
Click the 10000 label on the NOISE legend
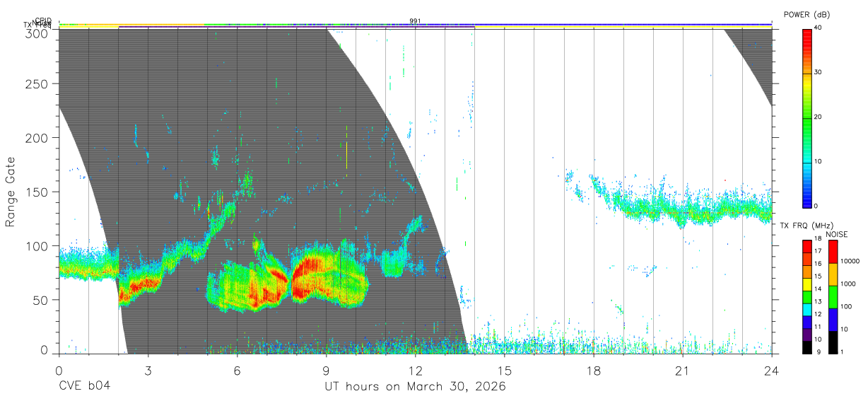(851, 261)
